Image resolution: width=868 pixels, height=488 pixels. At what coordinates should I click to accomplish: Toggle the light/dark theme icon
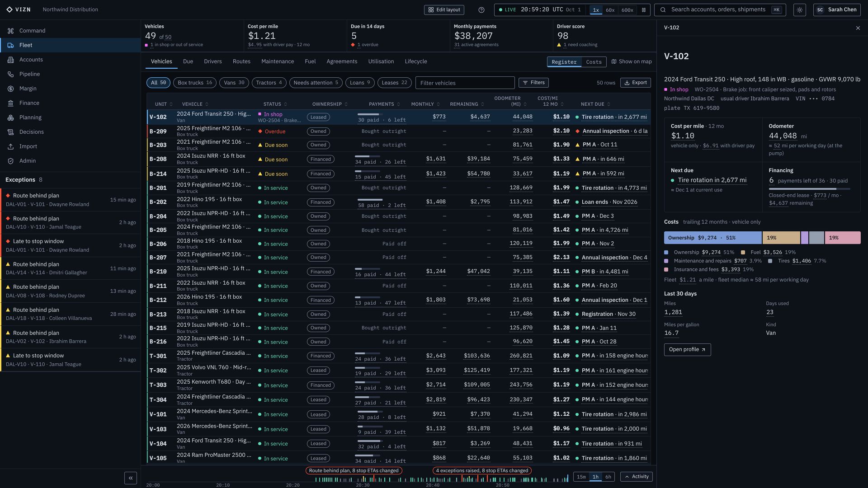pyautogui.click(x=799, y=10)
